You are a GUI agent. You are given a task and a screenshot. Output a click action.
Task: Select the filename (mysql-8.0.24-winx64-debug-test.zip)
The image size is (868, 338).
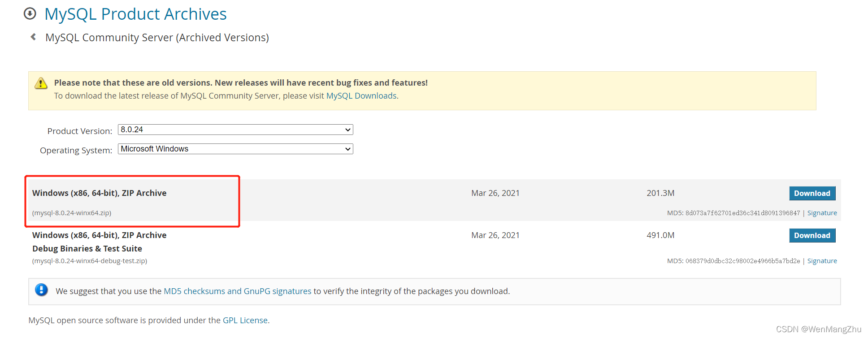90,261
